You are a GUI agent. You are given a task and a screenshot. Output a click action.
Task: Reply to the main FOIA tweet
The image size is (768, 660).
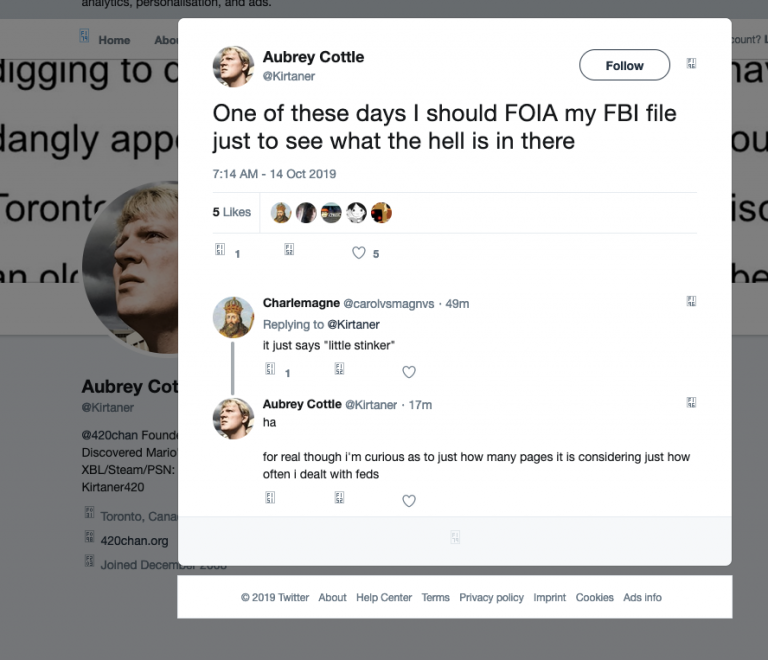point(221,252)
